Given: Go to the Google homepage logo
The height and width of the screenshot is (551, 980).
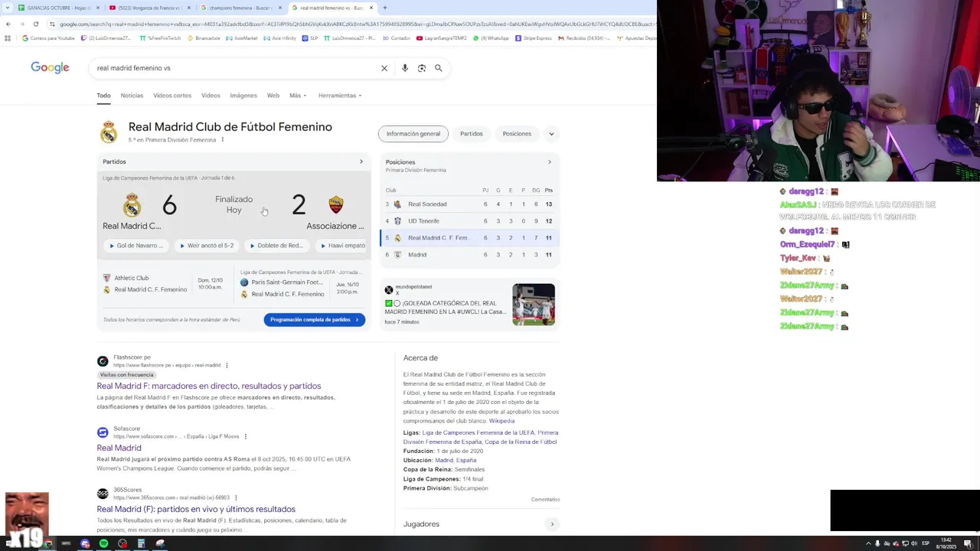Looking at the screenshot, I should click(x=50, y=67).
